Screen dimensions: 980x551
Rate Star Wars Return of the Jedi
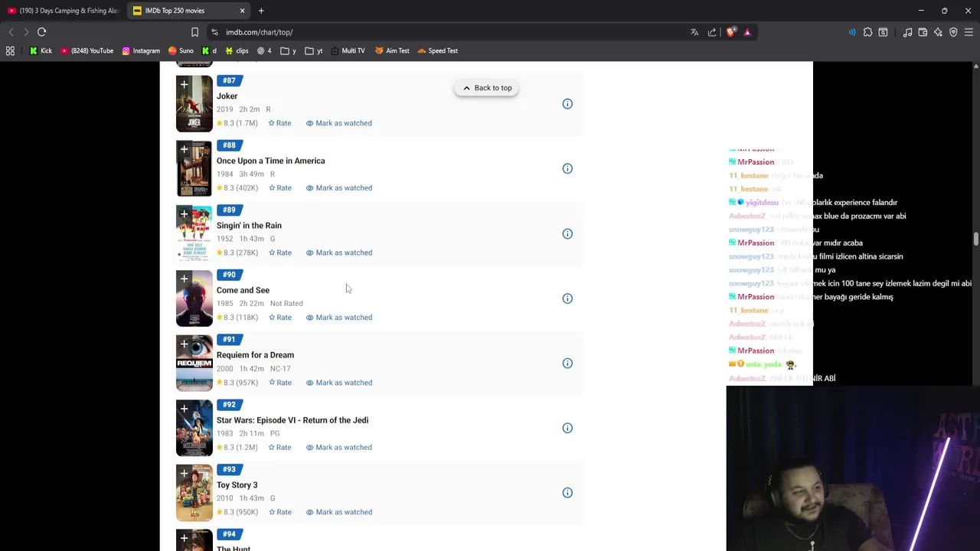279,447
